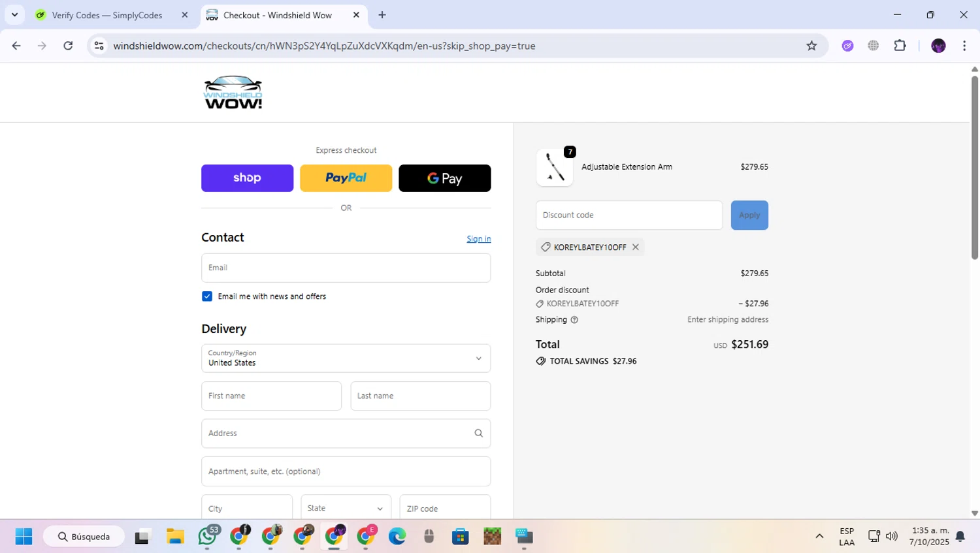Screen dimensions: 980x553
Task: Switch to Verify Codes SimplyCodes tab
Action: (107, 15)
